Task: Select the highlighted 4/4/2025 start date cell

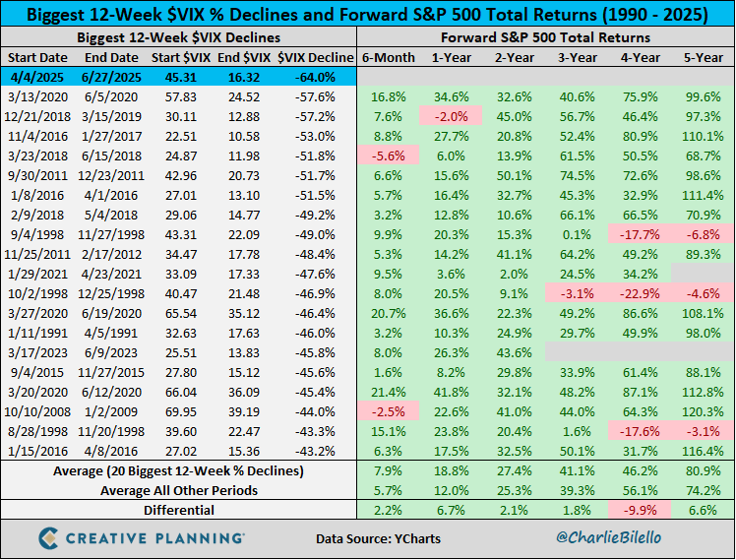Action: (40, 78)
